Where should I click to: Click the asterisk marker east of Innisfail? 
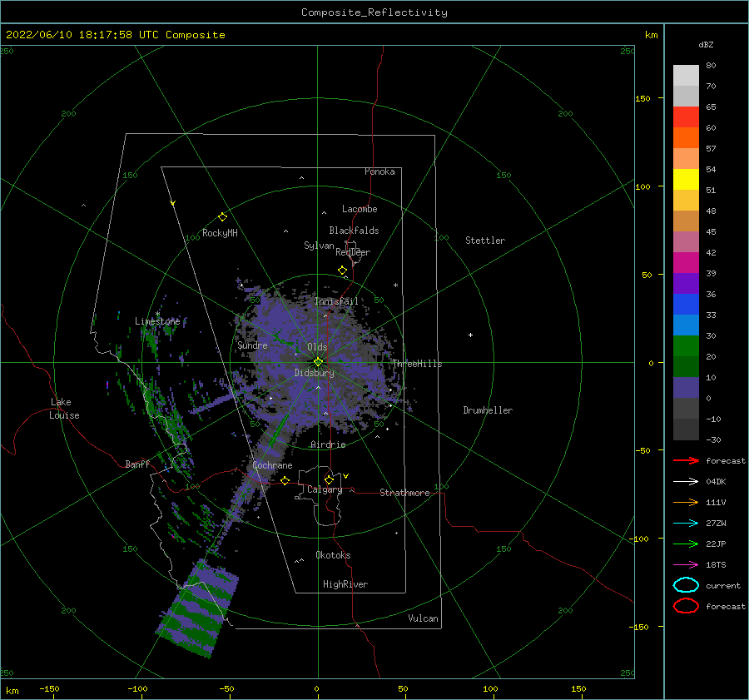coord(395,285)
